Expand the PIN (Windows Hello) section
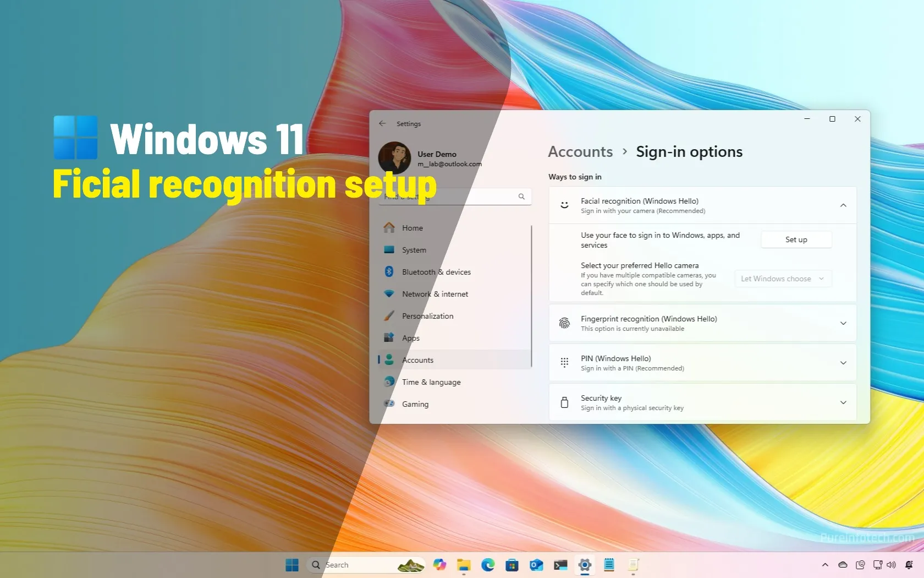 click(x=843, y=362)
